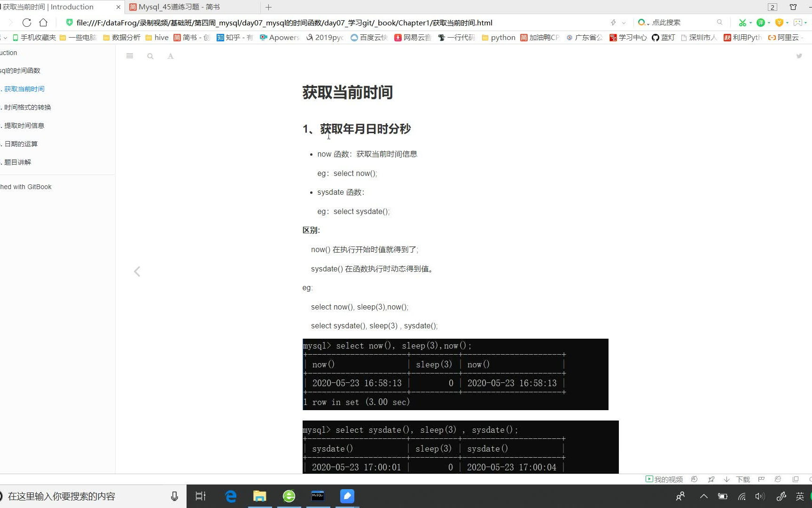Open Published with GitBook link

pos(26,187)
